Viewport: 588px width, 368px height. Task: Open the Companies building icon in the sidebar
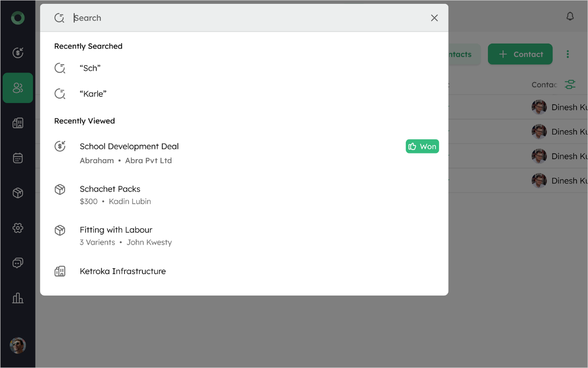pos(18,123)
